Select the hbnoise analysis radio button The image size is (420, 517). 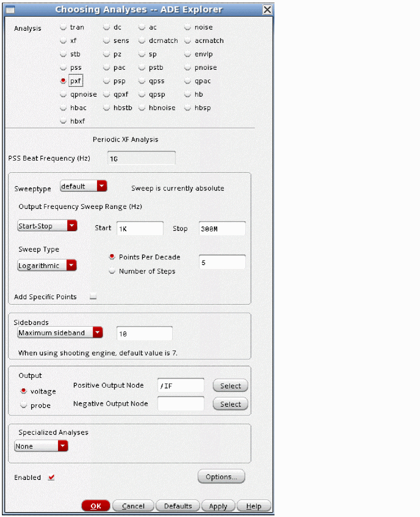click(142, 108)
